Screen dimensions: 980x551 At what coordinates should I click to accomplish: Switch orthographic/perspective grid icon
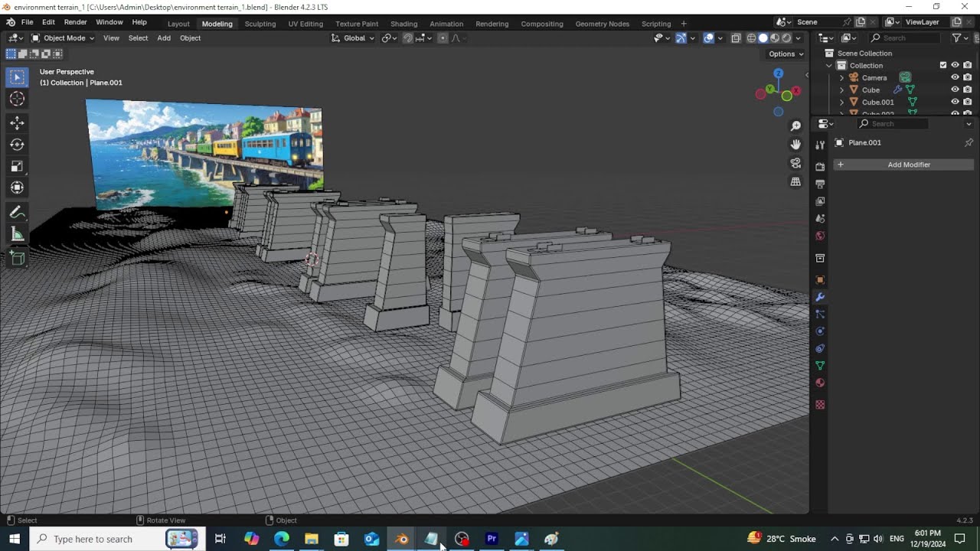[x=795, y=181]
